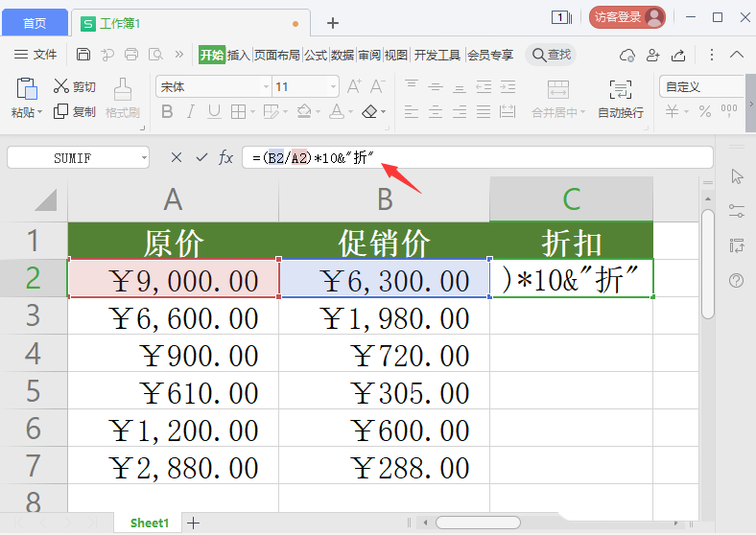Screen dimensions: 756x535
Task: Switch to the 页面布局 ribbon tab
Action: pos(276,55)
